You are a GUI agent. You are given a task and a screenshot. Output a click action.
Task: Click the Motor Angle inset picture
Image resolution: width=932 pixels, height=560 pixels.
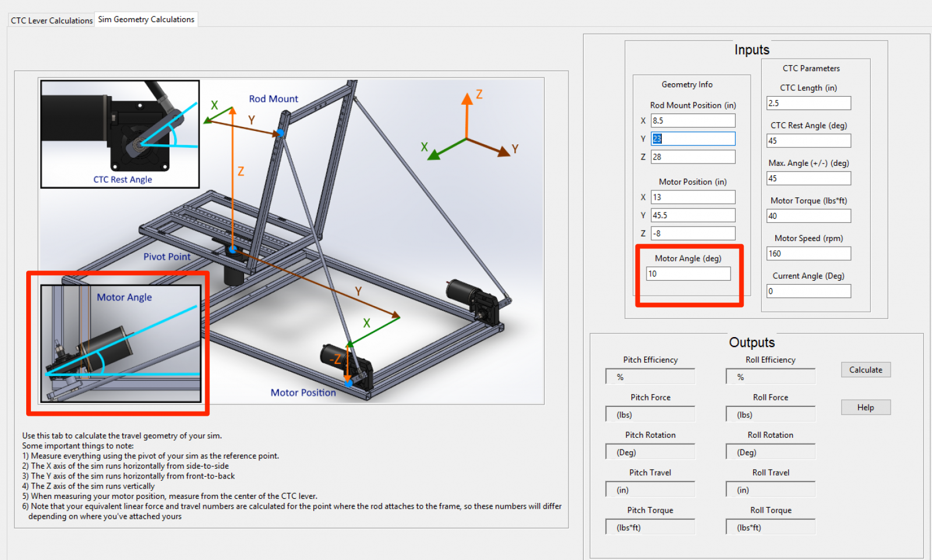121,343
